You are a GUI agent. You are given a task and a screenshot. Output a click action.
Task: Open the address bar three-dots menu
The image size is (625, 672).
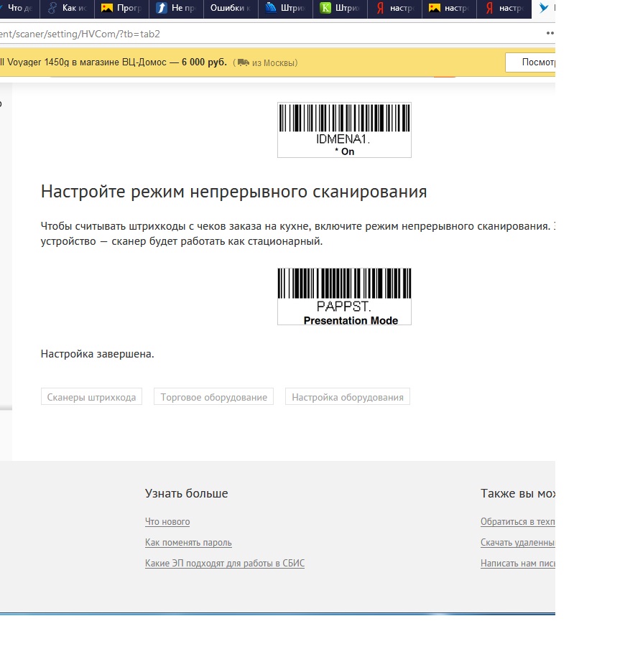550,34
